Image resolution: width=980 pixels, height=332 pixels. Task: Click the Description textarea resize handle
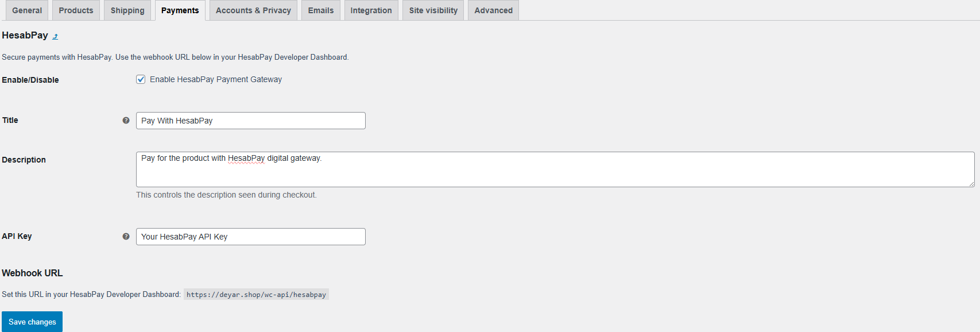pos(971,184)
